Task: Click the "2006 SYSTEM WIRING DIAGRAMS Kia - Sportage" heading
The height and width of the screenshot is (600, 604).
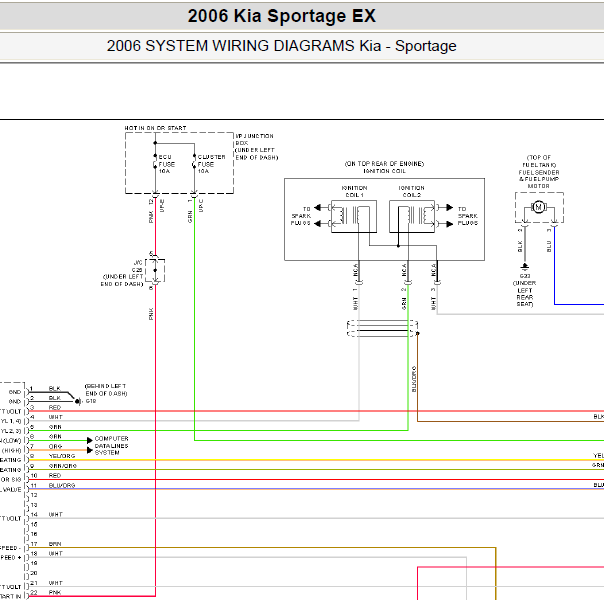Action: (282, 46)
